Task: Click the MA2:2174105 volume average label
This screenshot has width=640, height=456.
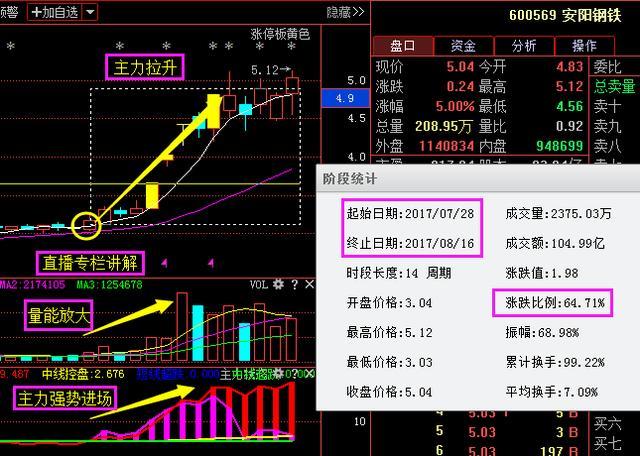Action: pos(32,285)
